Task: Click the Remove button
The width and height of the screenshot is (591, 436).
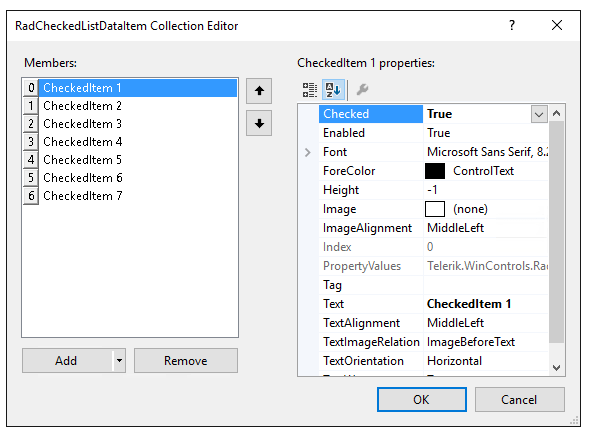Action: click(x=186, y=361)
